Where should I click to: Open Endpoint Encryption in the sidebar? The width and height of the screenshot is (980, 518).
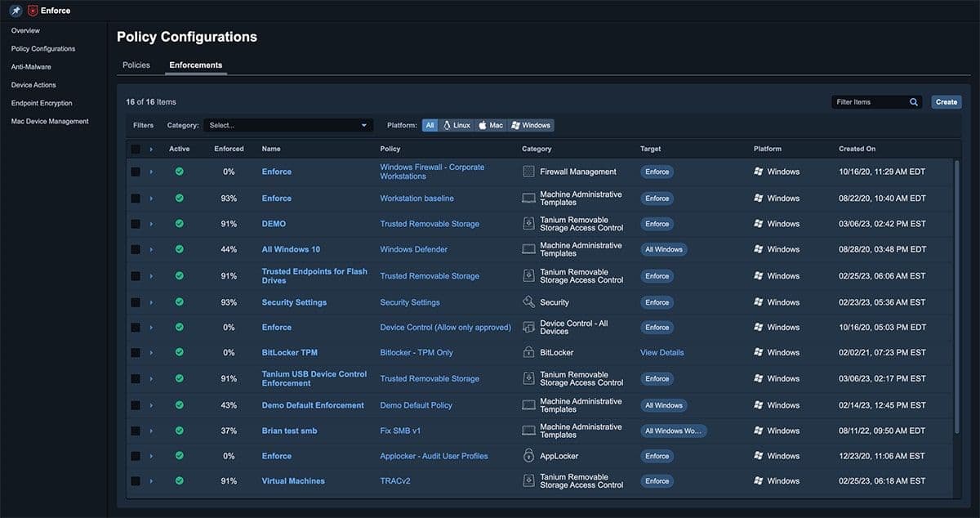point(42,103)
